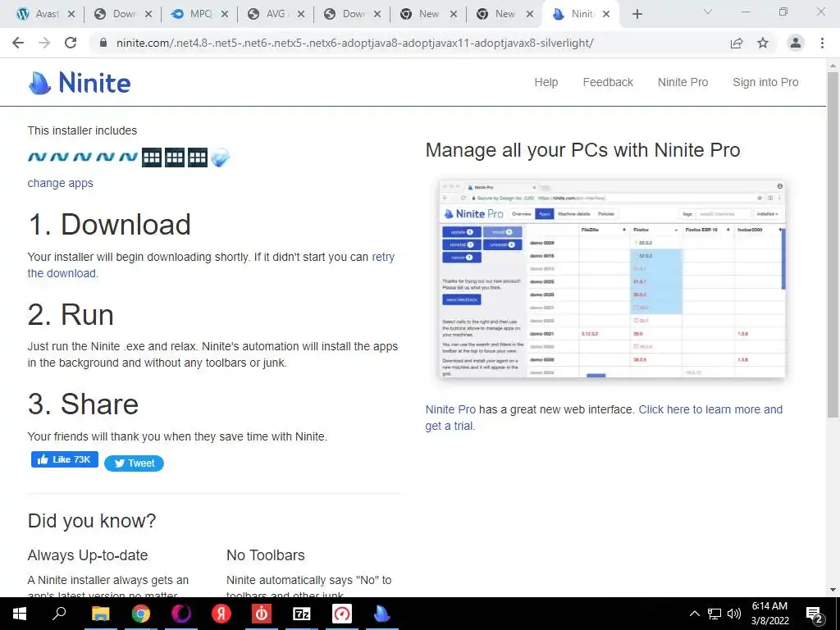Click here to learn more and get a trial
Screen dimensions: 840x630
[710, 410]
